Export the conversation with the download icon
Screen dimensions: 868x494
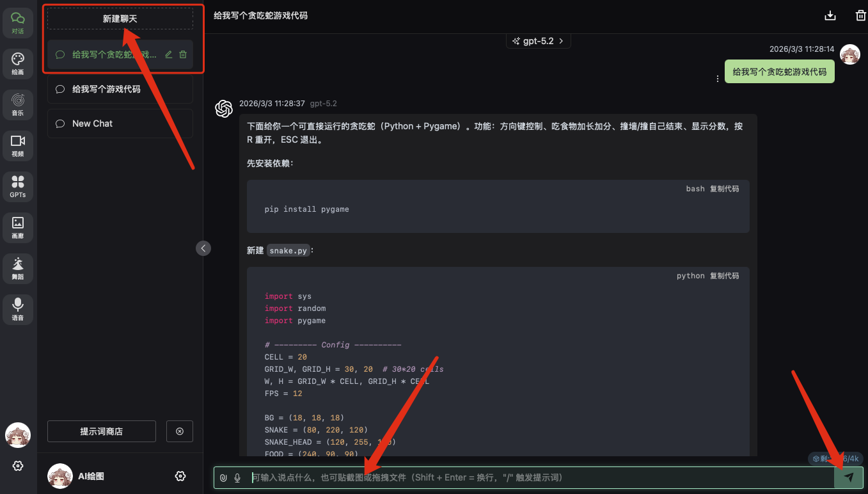point(830,16)
